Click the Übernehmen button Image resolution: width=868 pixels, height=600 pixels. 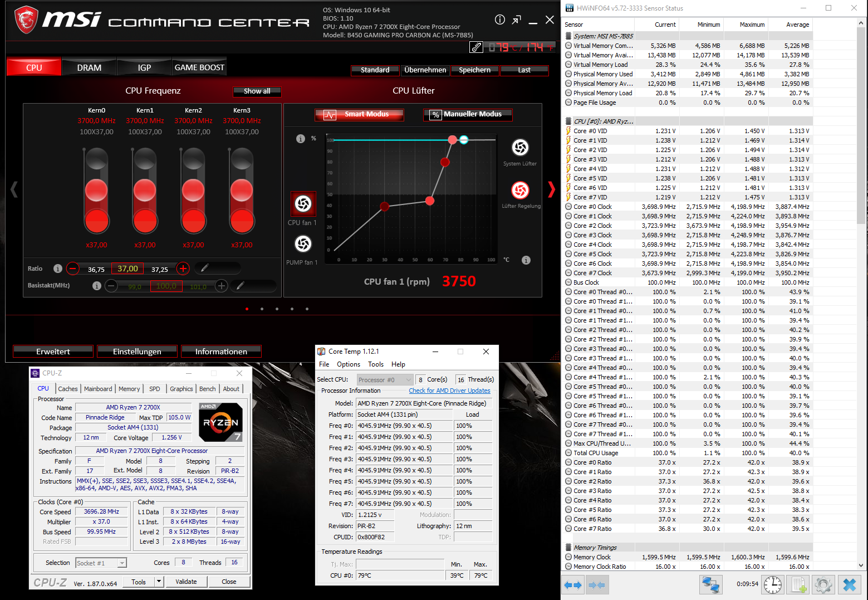425,70
